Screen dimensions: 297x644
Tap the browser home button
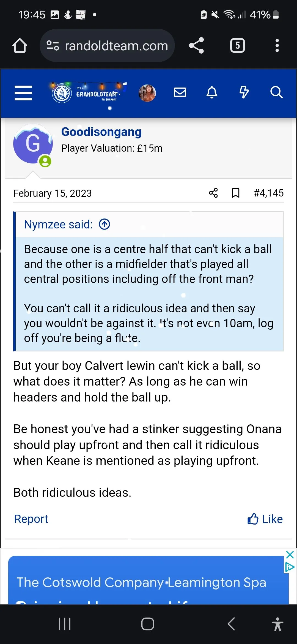click(20, 45)
